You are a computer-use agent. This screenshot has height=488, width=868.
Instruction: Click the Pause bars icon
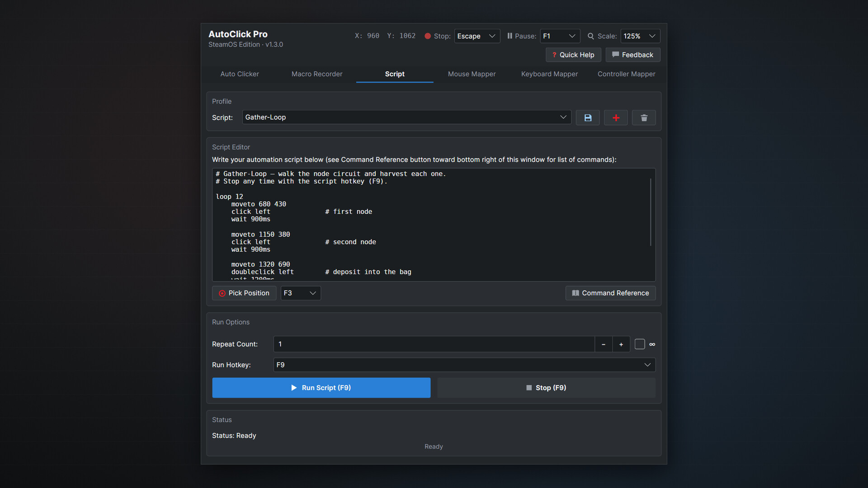509,36
